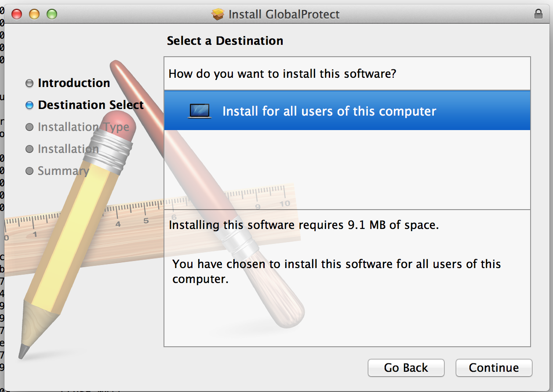Click the "How do you want to install" prompt
Viewport: 553px width, 392px height.
point(282,73)
